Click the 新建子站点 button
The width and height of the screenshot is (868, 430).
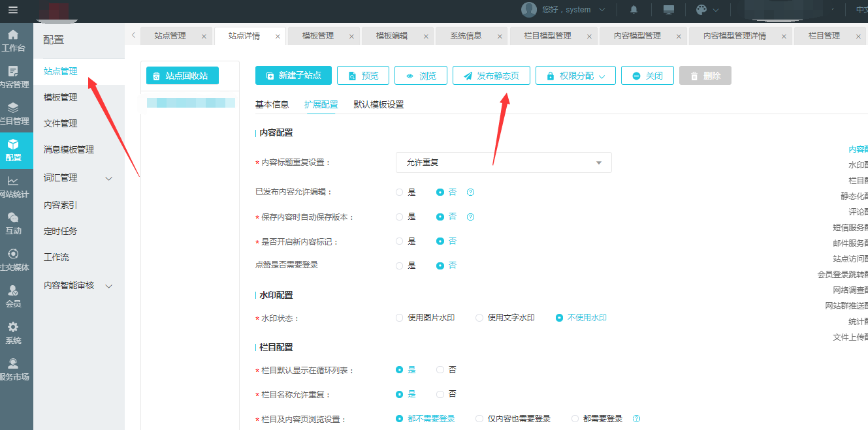(293, 76)
